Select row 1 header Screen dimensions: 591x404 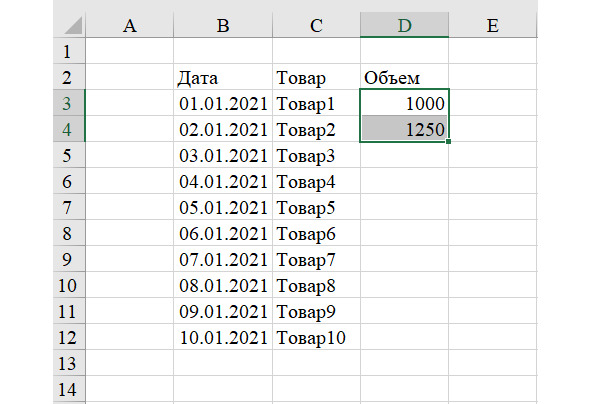click(69, 51)
